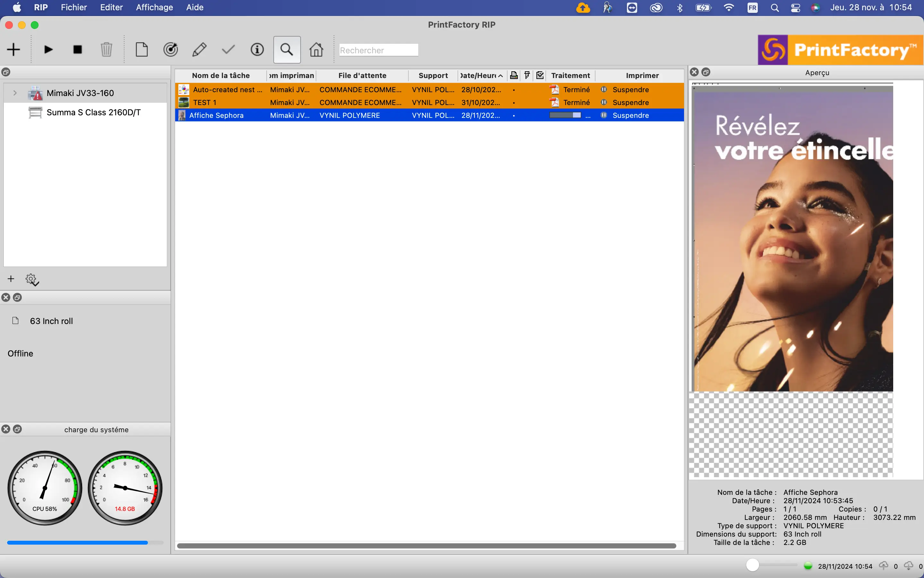Close the charge du systéme panel

pyautogui.click(x=6, y=429)
